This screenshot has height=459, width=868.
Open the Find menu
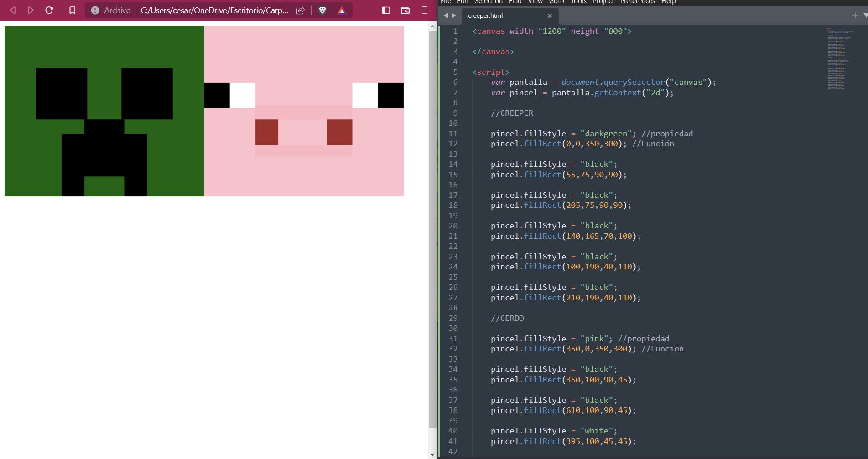[515, 2]
